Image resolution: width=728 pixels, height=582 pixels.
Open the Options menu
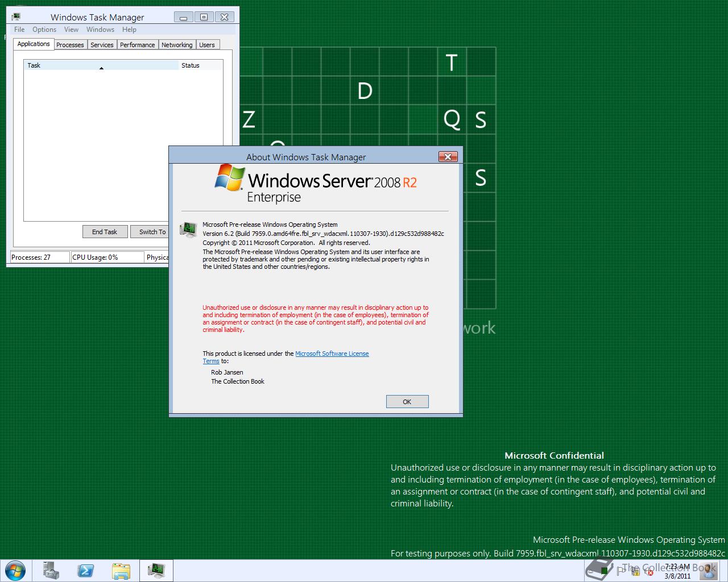click(44, 30)
